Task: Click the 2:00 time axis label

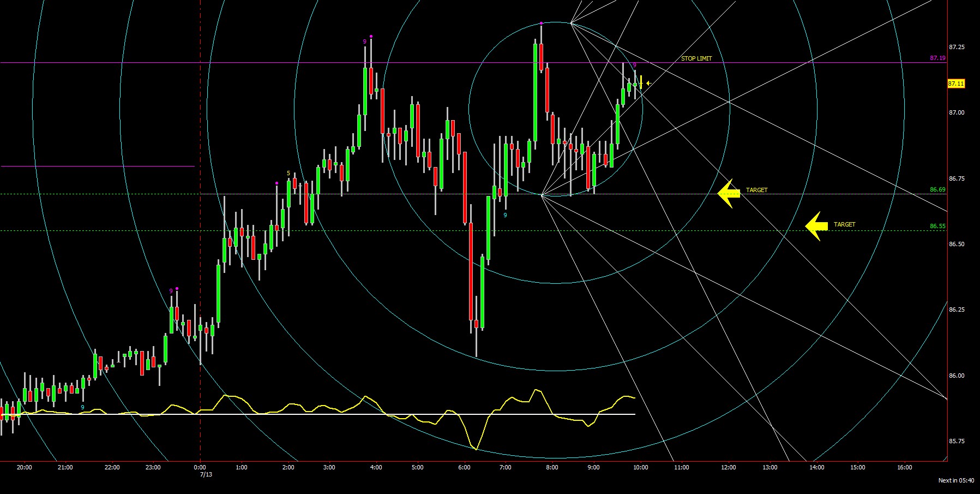Action: 288,467
